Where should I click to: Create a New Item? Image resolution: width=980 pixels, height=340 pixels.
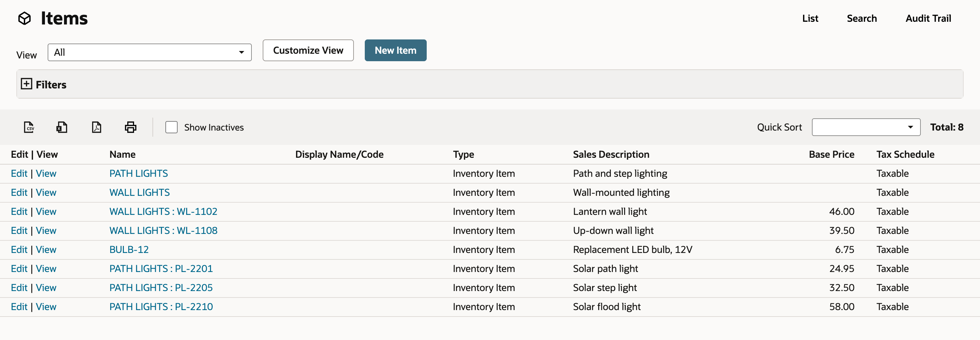point(396,50)
